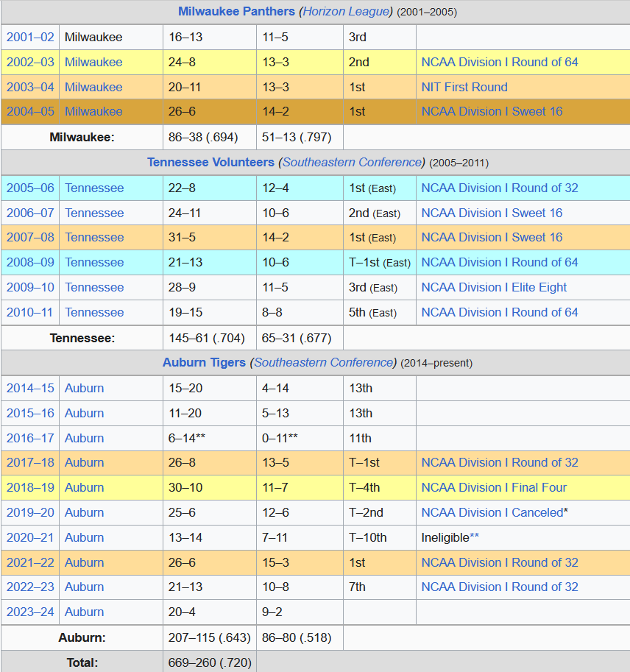
Task: Select the 30–10 overall record cell
Action: tap(210, 488)
